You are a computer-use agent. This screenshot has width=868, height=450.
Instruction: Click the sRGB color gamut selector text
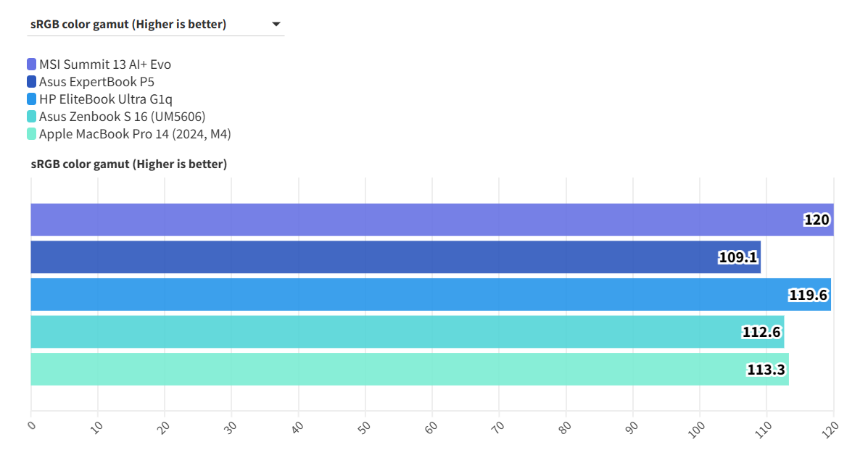coord(128,25)
